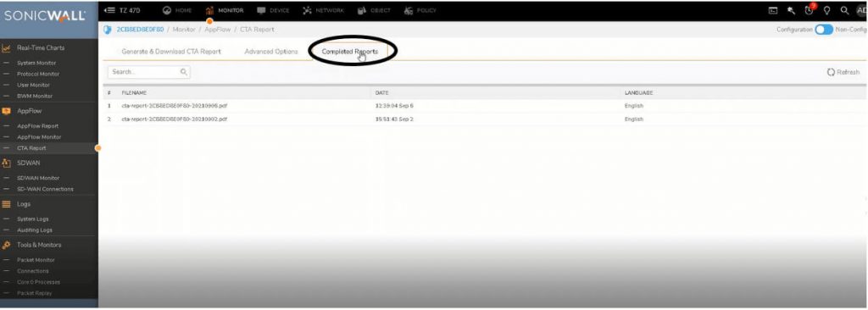
Task: Click the Real-Time Charts chart icon
Action: (x=6, y=48)
